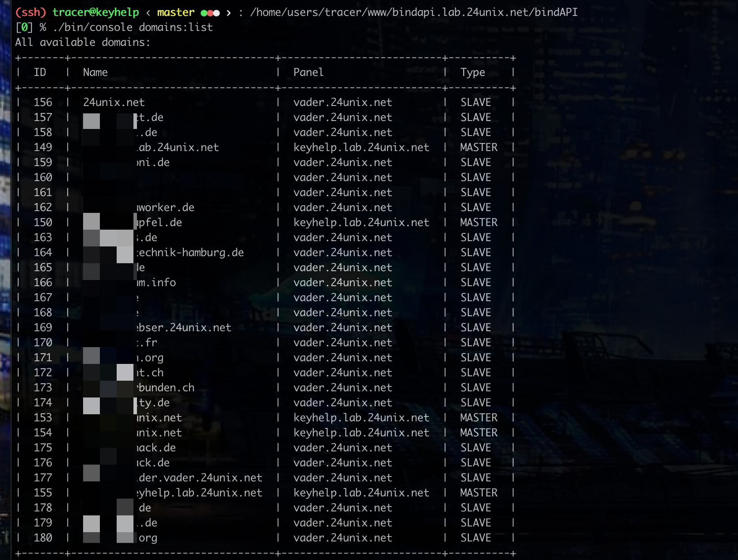Click the red git status dot
This screenshot has width=738, height=560.
coord(209,13)
